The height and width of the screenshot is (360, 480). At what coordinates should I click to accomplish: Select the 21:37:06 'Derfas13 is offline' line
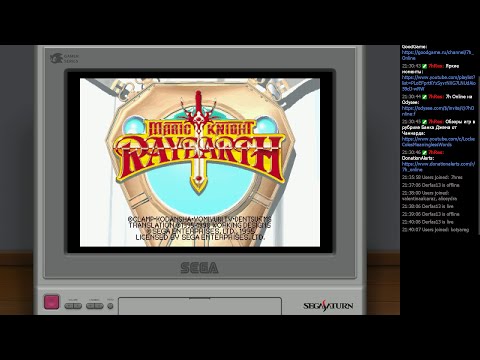pyautogui.click(x=430, y=185)
